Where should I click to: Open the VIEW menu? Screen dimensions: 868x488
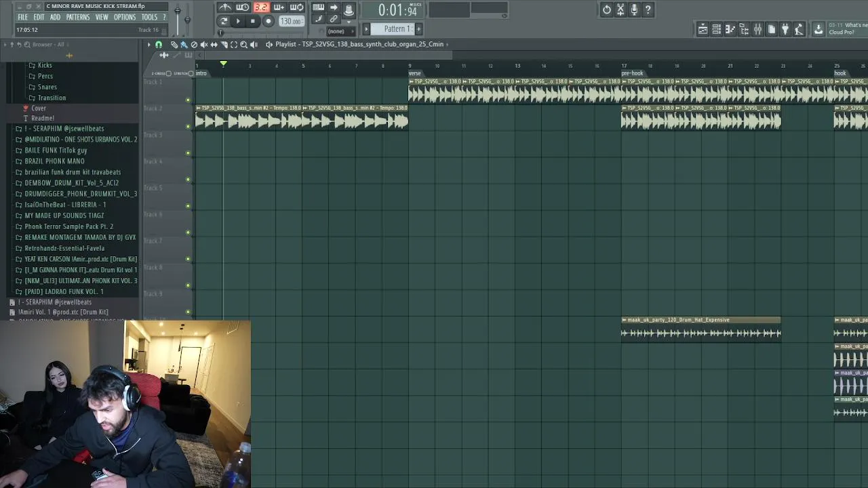pos(102,17)
